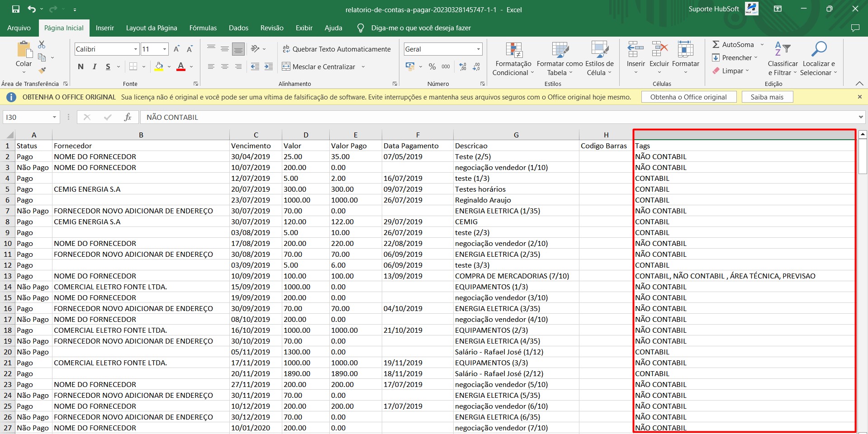Click the insert function fx icon

click(x=128, y=117)
